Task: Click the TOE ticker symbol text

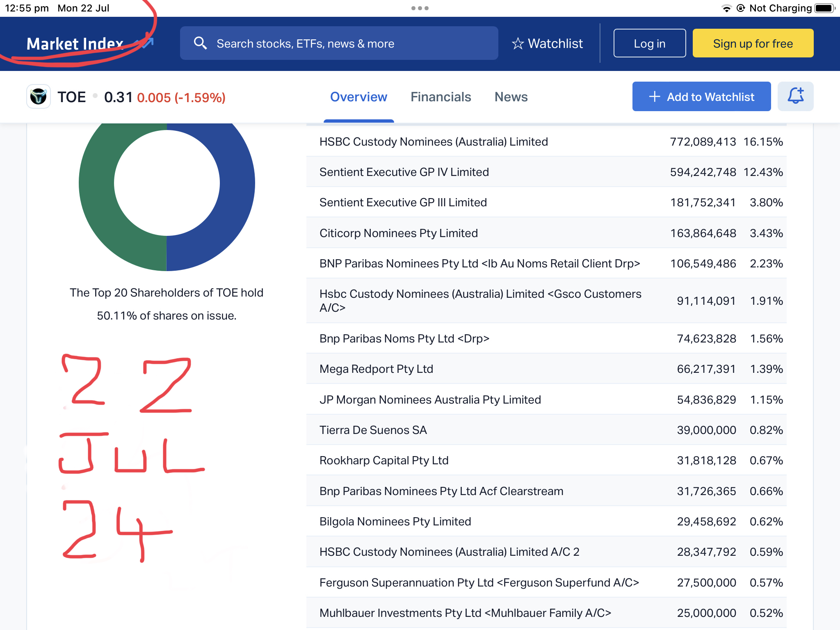Action: pos(72,97)
